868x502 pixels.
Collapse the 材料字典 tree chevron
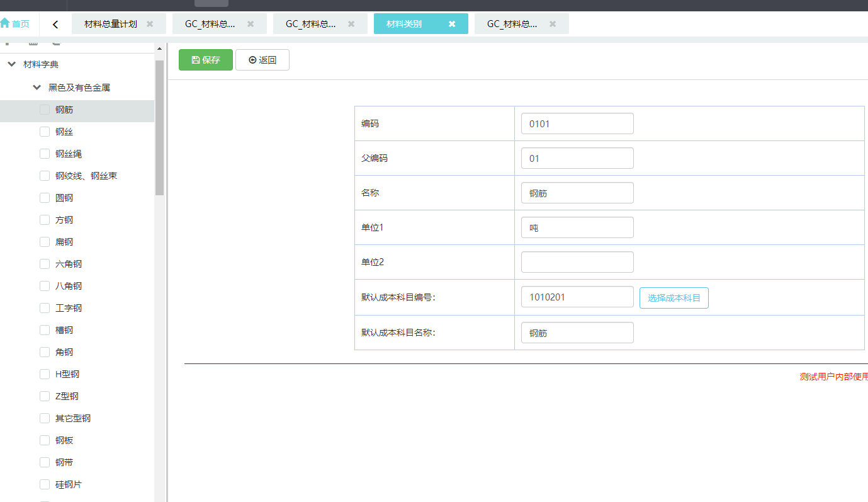click(x=12, y=64)
